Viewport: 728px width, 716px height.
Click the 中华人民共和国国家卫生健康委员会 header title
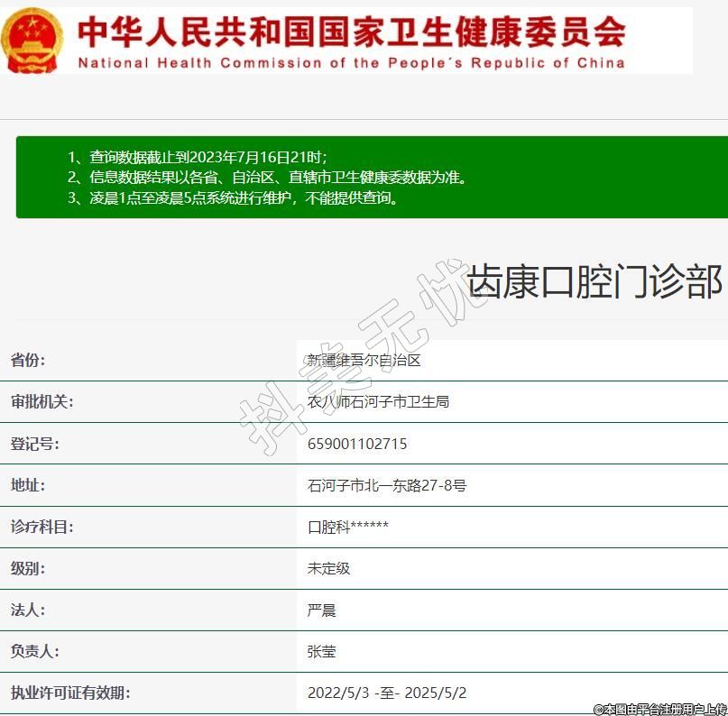pyautogui.click(x=351, y=30)
